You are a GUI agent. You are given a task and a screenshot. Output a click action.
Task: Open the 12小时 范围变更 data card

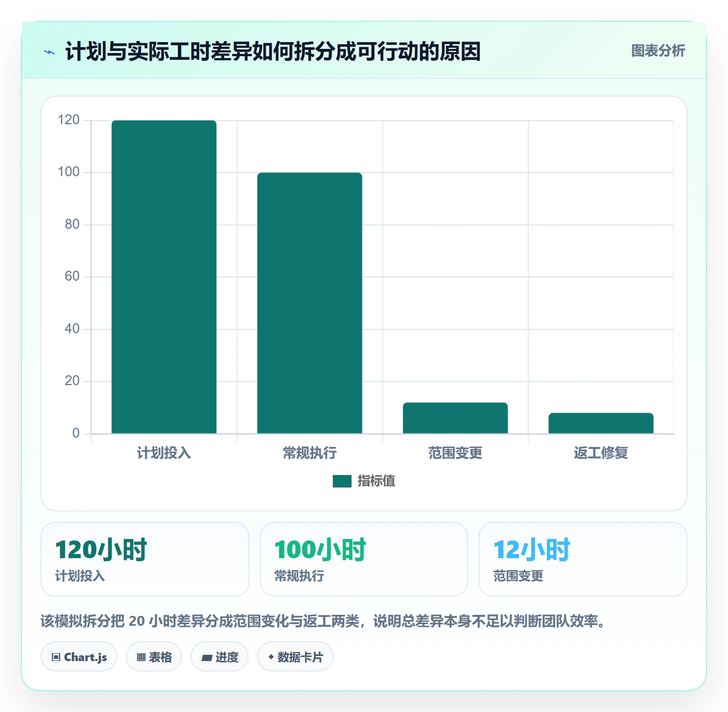click(583, 559)
